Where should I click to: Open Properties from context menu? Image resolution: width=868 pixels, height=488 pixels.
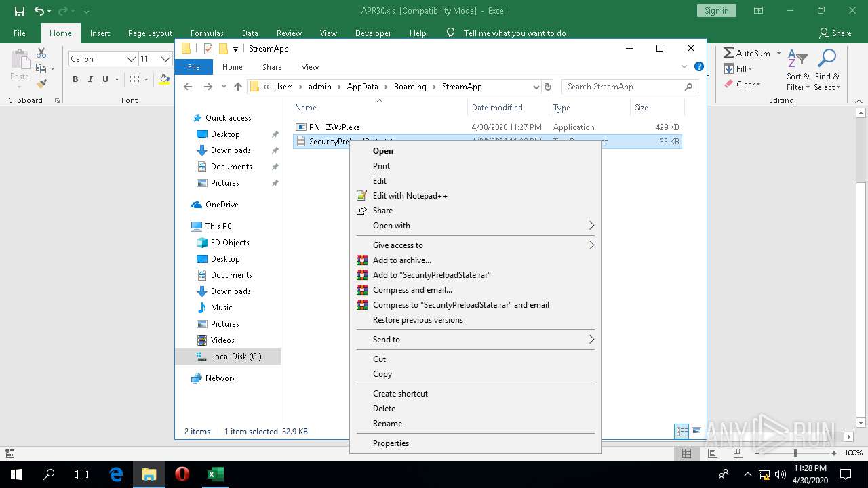point(391,443)
